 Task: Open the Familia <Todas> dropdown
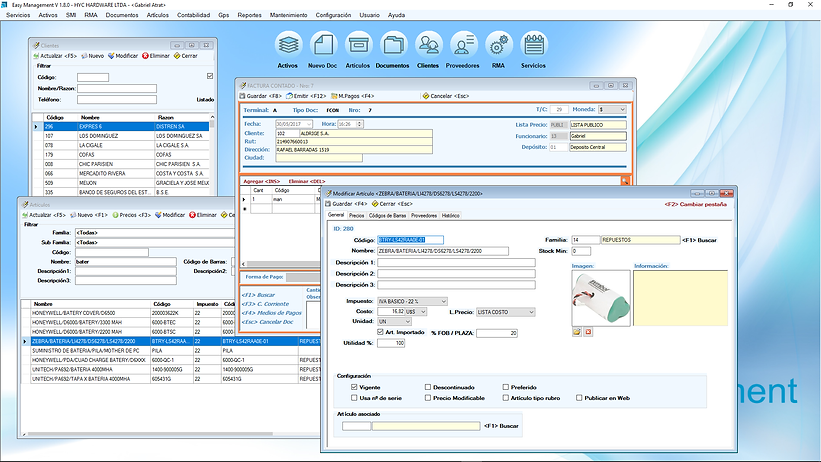pos(154,233)
